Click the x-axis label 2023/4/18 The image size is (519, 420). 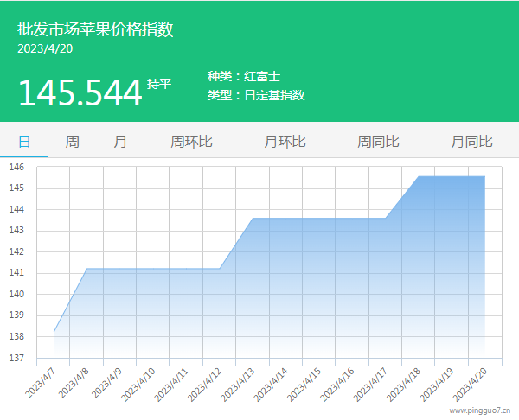pos(403,385)
